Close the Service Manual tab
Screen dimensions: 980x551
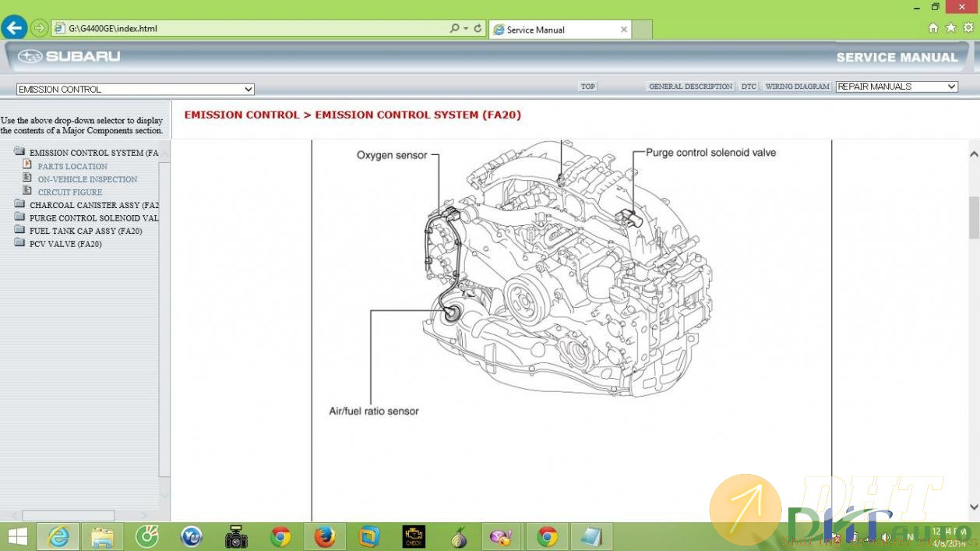coord(623,30)
